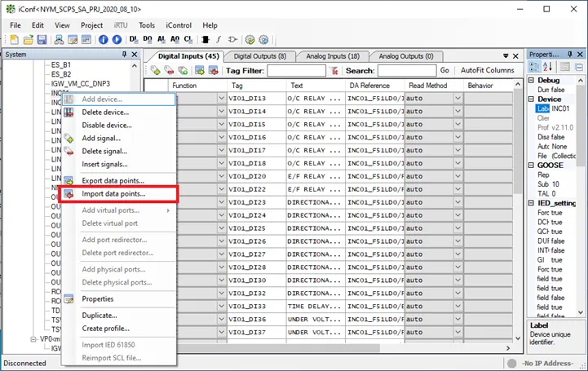Viewport: 588px width, 371px height.
Task: Open the AO toolbar icon
Action: [x=175, y=39]
